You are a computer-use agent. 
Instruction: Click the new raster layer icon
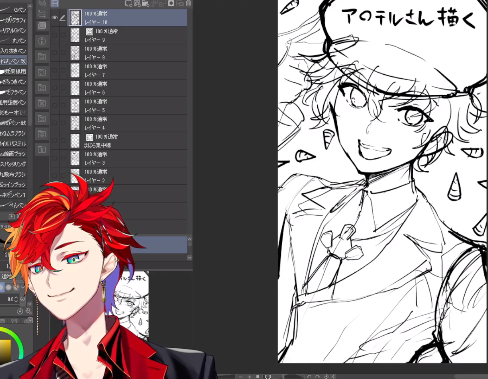[129, 3]
